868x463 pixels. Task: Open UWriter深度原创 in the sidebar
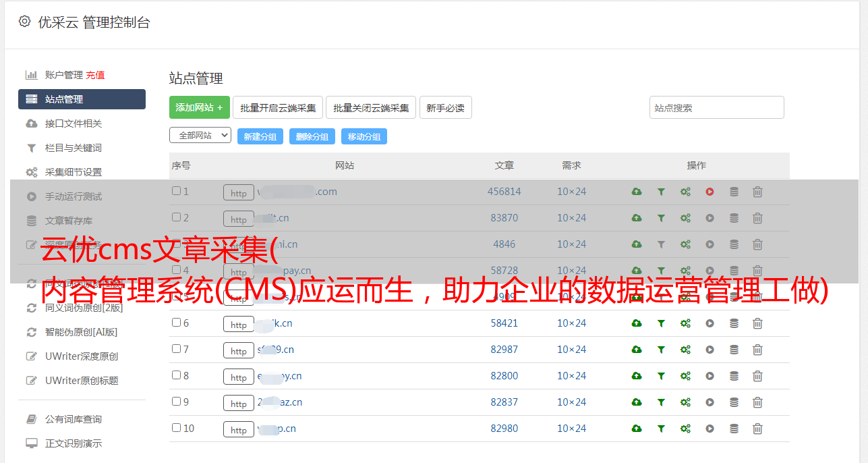click(82, 356)
